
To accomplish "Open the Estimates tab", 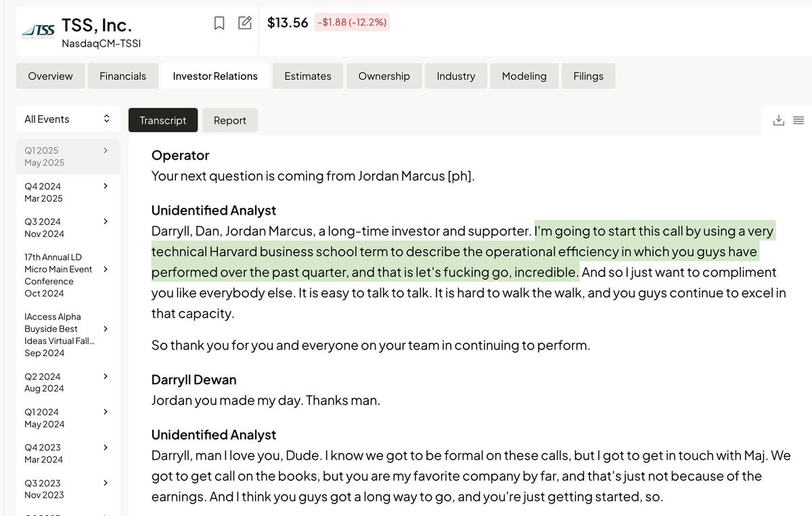I will point(308,76).
